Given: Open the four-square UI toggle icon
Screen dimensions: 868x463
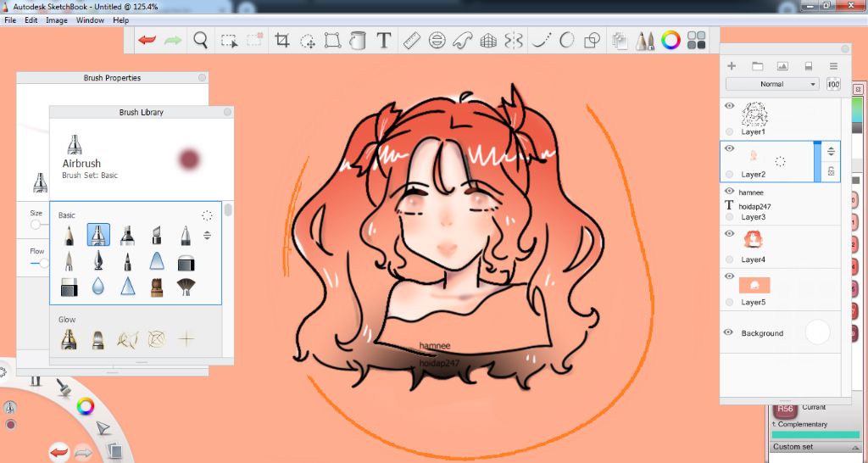Looking at the screenshot, I should coord(697,41).
